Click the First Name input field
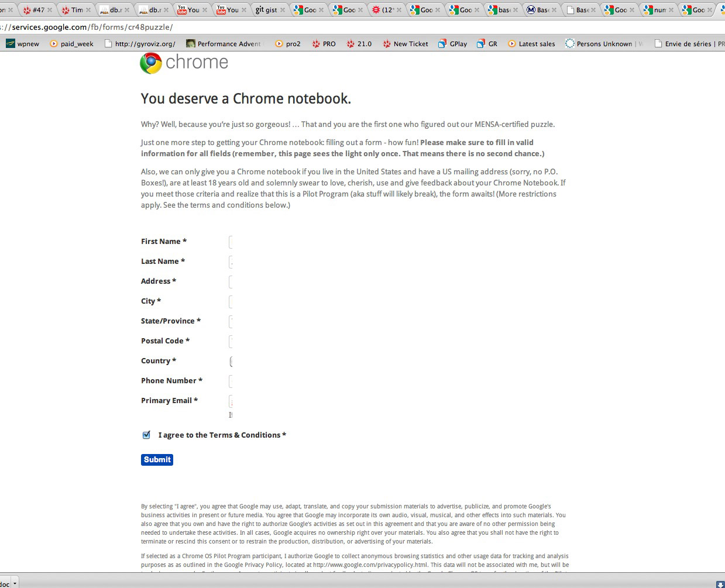 pyautogui.click(x=231, y=242)
